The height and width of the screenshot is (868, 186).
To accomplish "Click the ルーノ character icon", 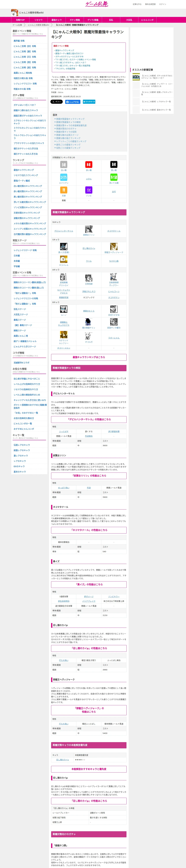I will tap(64, 309).
